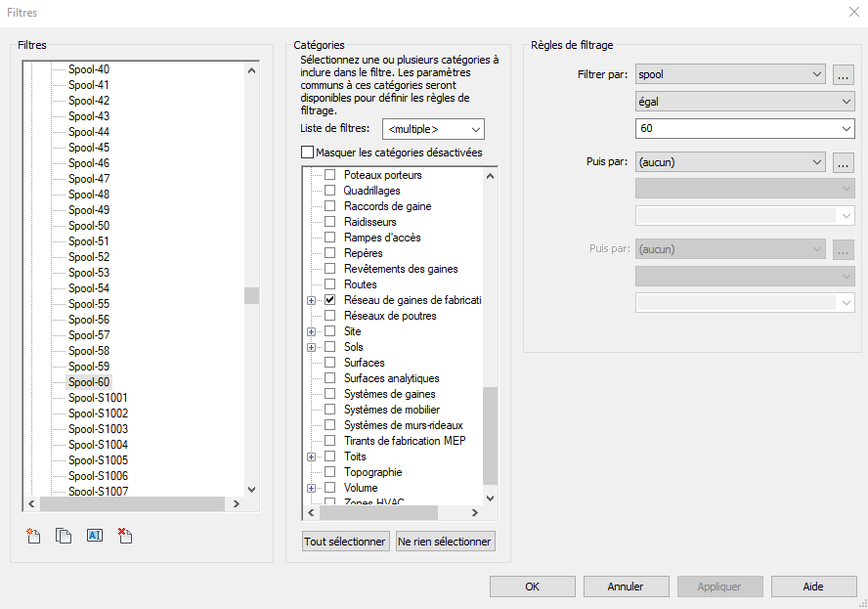The image size is (868, 609).
Task: Enable Masquer les catégories désactivées checkbox
Action: pyautogui.click(x=308, y=152)
